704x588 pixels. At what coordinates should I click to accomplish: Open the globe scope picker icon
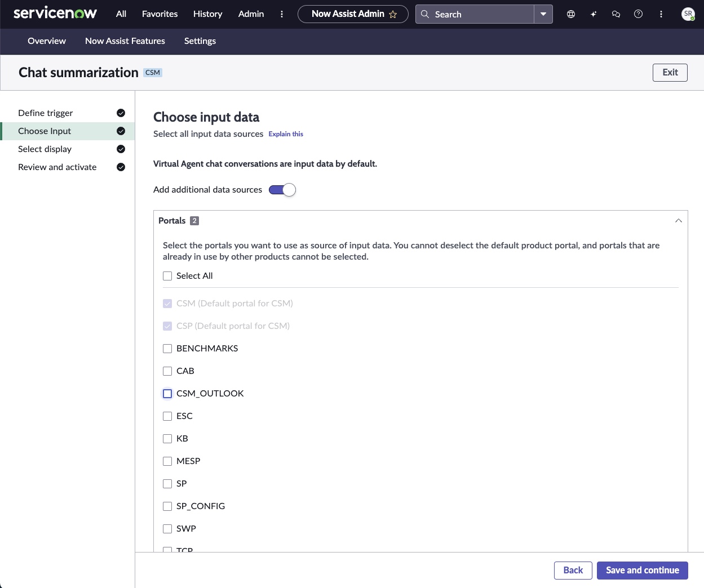click(571, 14)
